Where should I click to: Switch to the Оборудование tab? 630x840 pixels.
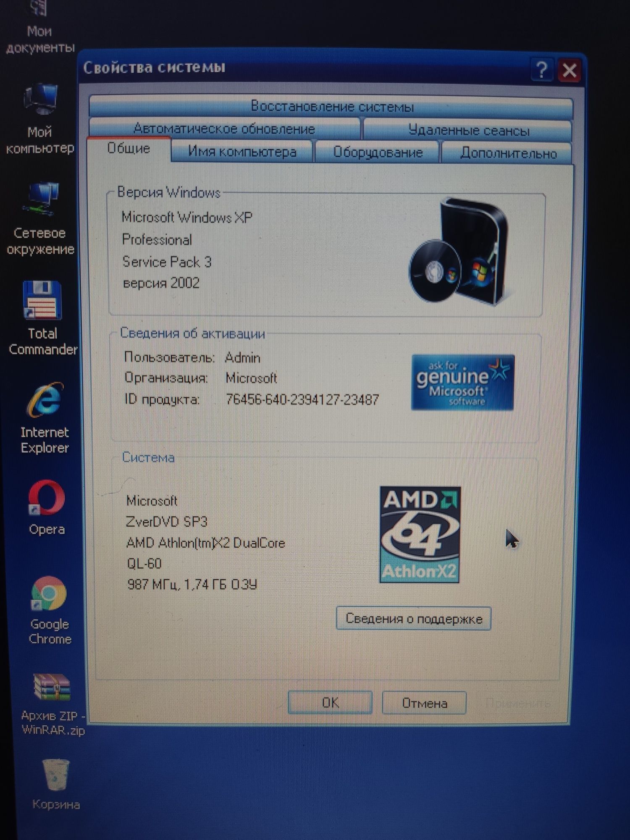(x=378, y=152)
